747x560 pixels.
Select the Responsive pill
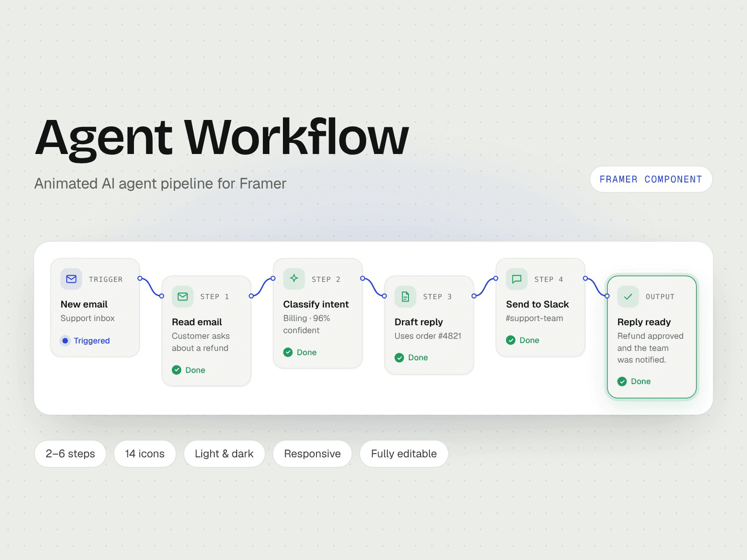[x=312, y=454]
